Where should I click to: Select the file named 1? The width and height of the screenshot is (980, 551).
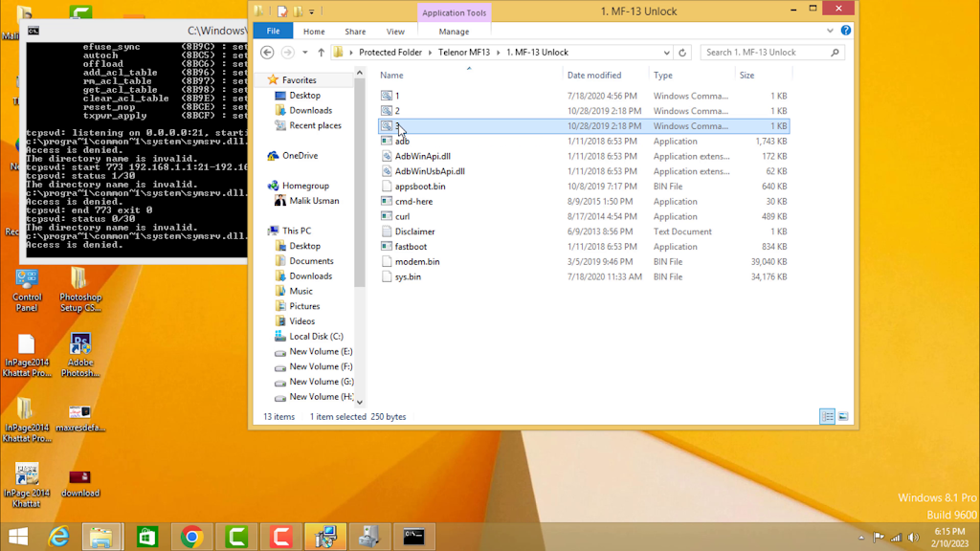point(397,96)
